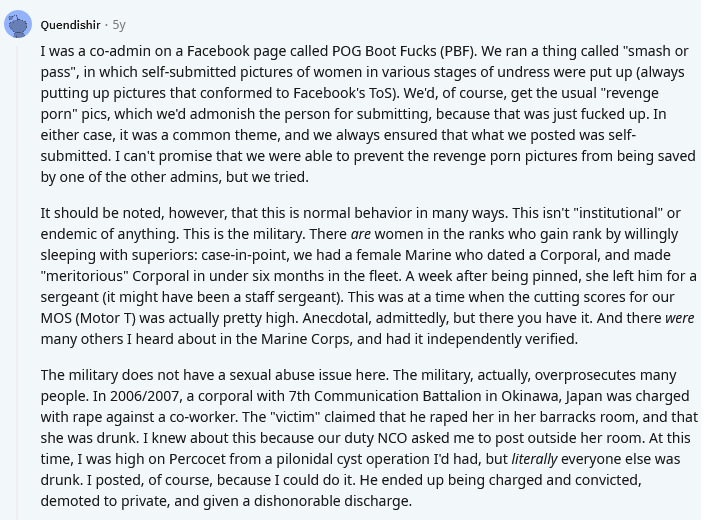
Task: Open the Quendishir username profile link
Action: coord(70,25)
